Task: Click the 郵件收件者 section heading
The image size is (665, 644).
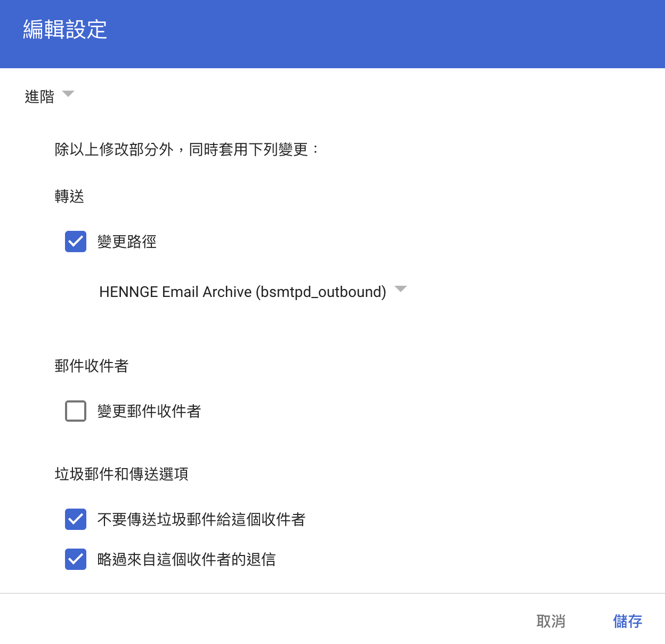Action: click(92, 366)
